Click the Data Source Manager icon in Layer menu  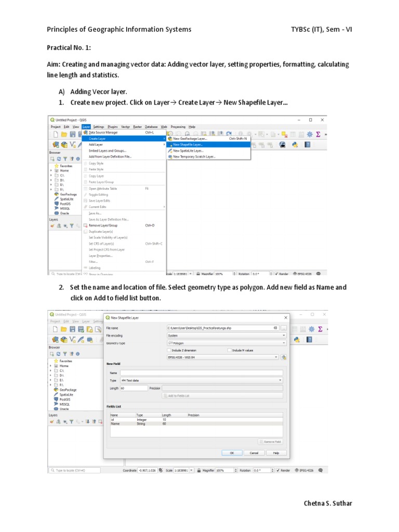pyautogui.click(x=86, y=132)
